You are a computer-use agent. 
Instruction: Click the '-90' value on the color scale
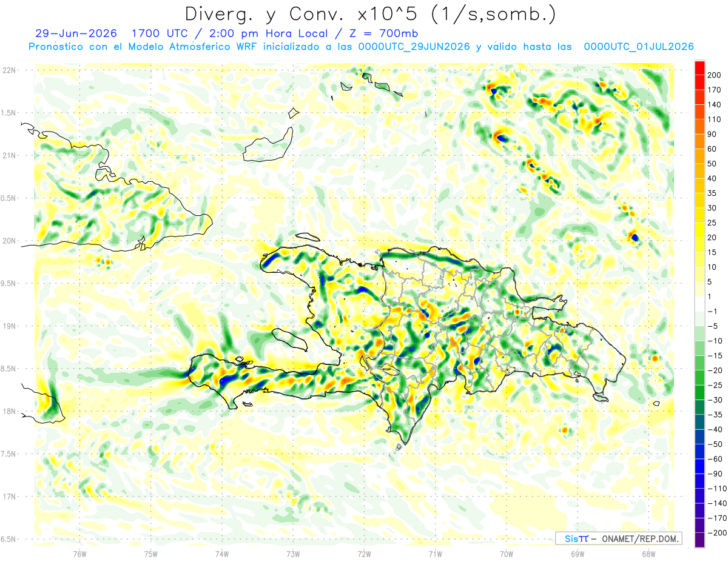pyautogui.click(x=716, y=473)
